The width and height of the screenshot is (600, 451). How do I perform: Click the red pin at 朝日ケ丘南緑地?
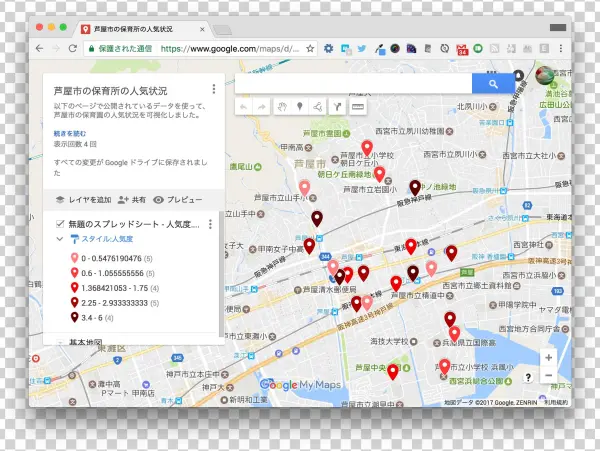click(379, 174)
